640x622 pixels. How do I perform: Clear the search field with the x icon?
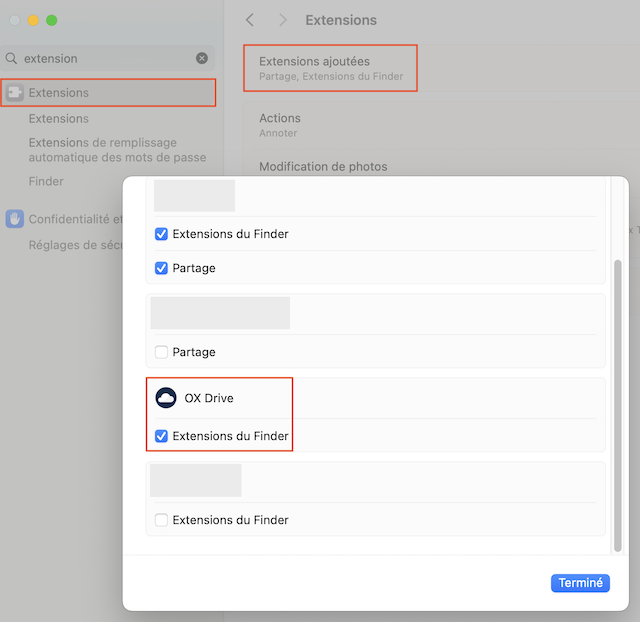(202, 58)
